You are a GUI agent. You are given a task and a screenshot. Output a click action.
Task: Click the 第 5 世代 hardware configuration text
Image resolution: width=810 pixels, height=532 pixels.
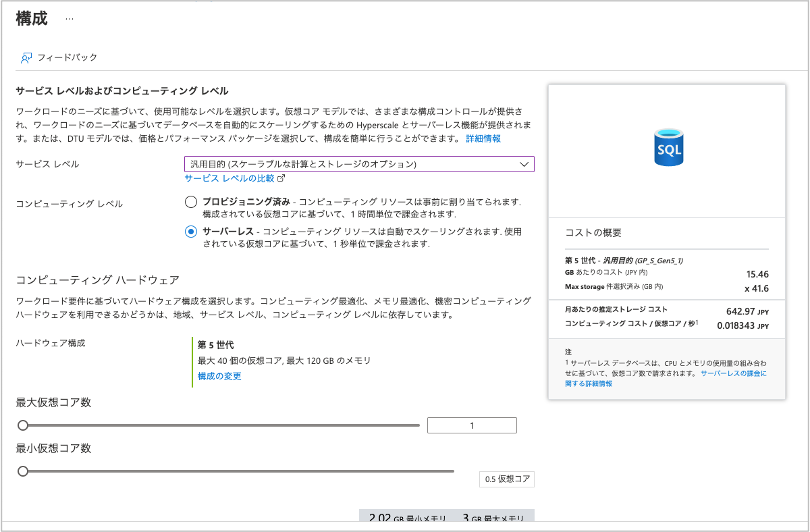click(215, 345)
